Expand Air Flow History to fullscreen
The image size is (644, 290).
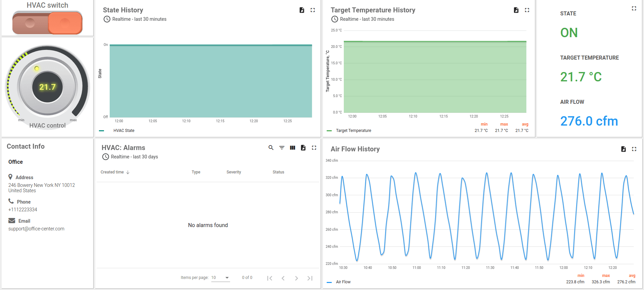tap(634, 149)
